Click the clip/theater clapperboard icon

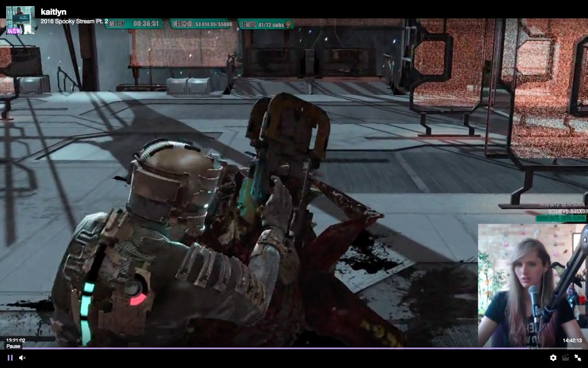pos(565,358)
